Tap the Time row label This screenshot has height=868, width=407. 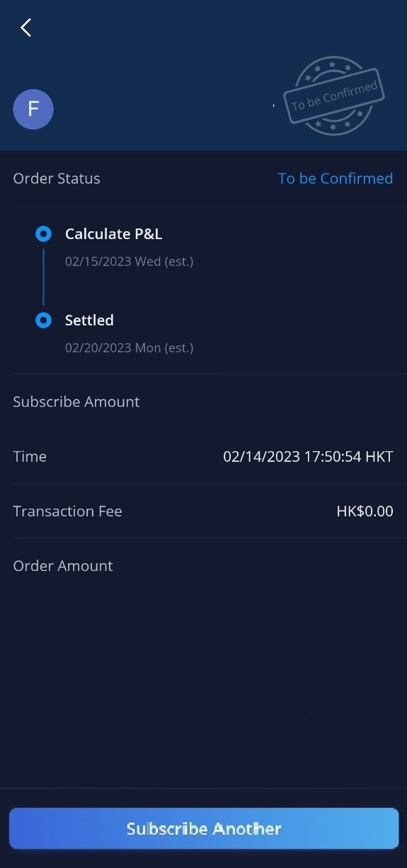[30, 456]
